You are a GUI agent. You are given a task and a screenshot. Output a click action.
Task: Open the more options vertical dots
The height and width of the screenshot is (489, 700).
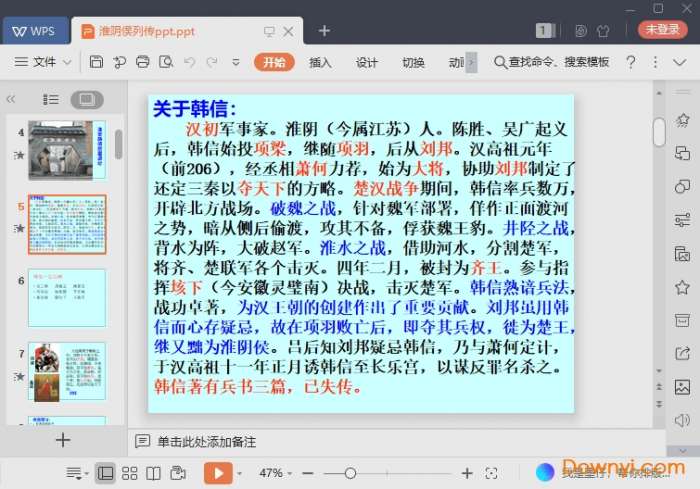tap(655, 62)
